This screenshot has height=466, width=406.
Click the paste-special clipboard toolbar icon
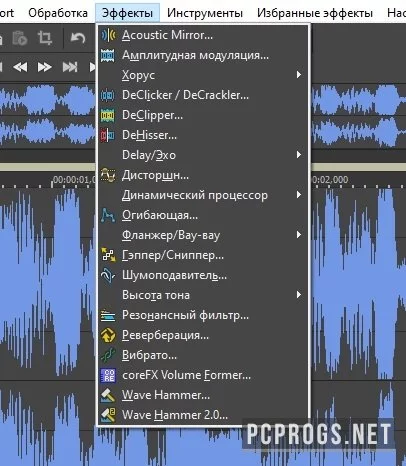point(20,38)
